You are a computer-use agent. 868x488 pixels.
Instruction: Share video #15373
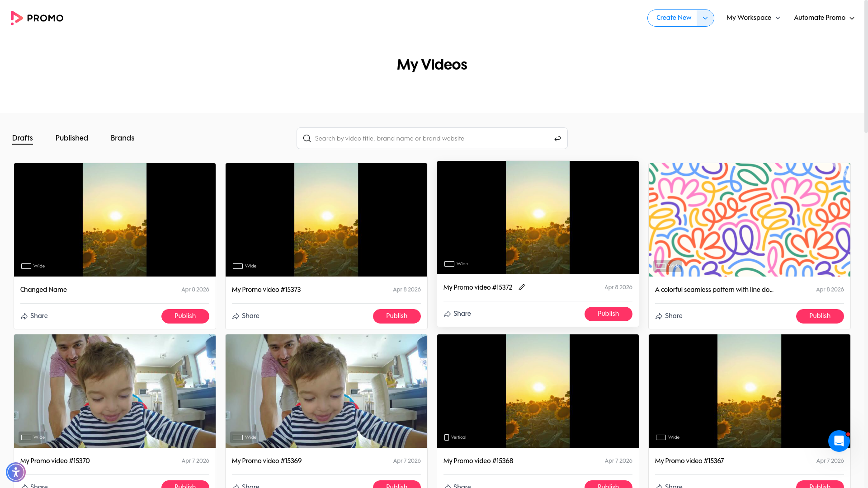(245, 316)
